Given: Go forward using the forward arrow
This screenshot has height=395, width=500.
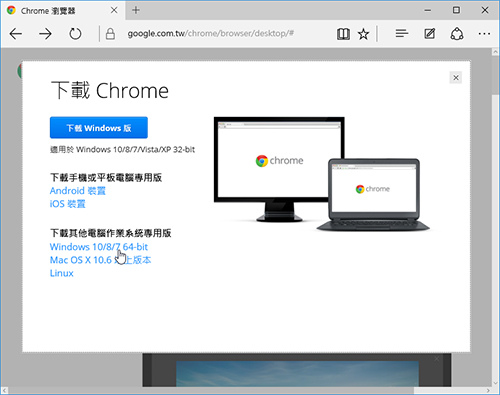Looking at the screenshot, I should (45, 34).
